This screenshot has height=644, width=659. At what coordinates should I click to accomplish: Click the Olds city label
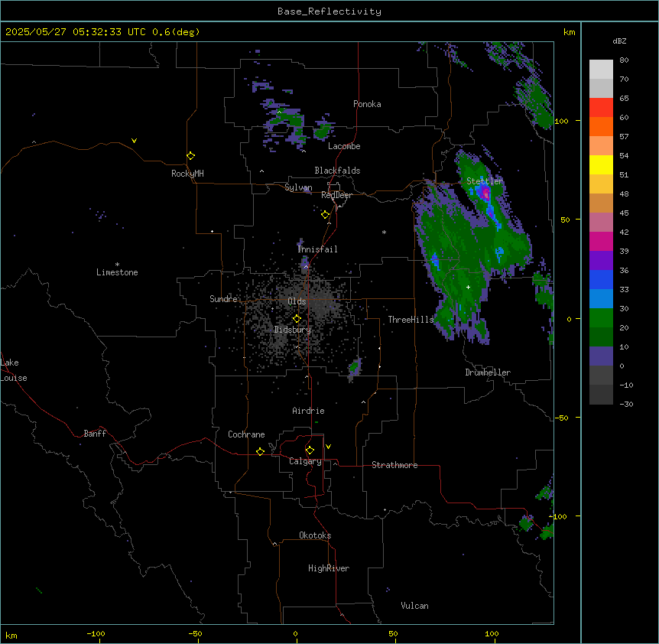[x=297, y=301]
